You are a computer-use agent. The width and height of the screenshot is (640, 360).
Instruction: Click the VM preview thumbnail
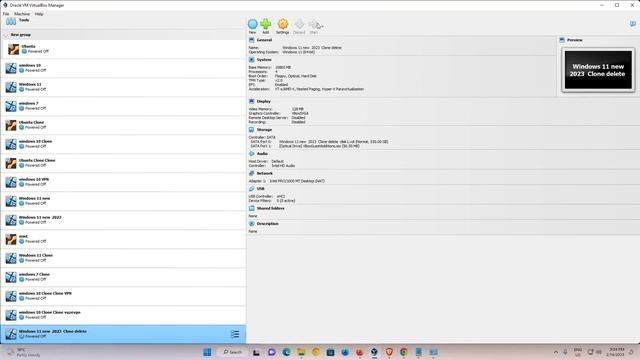(598, 70)
